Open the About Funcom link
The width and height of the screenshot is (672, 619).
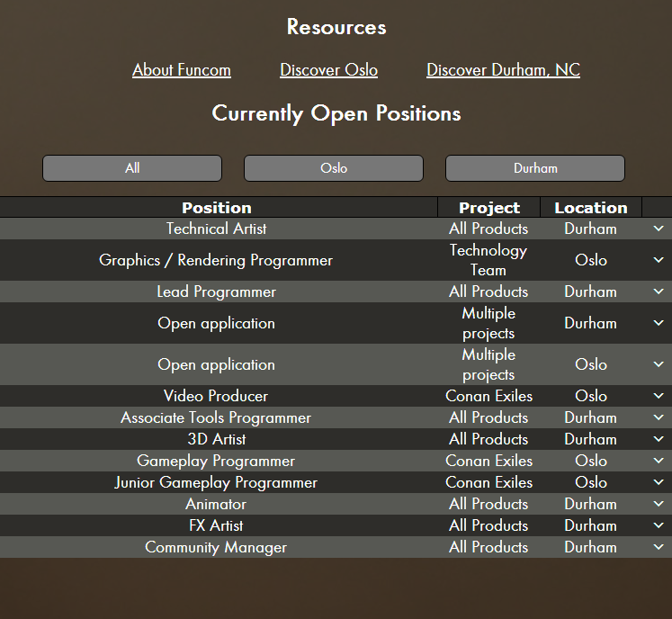[x=182, y=70]
